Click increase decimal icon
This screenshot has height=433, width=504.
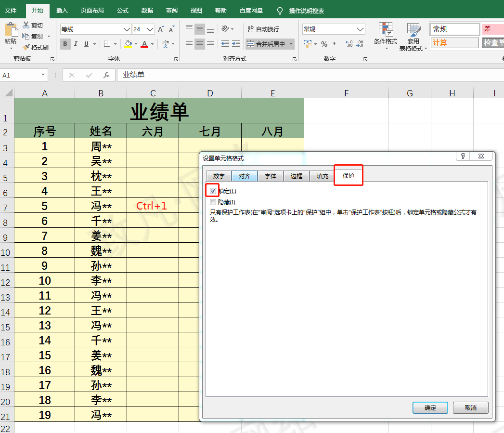pos(349,44)
